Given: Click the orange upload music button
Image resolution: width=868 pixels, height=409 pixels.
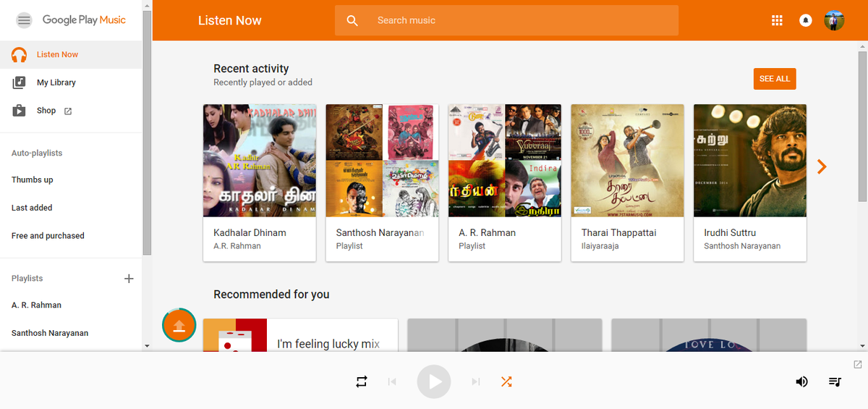Looking at the screenshot, I should coord(179,324).
